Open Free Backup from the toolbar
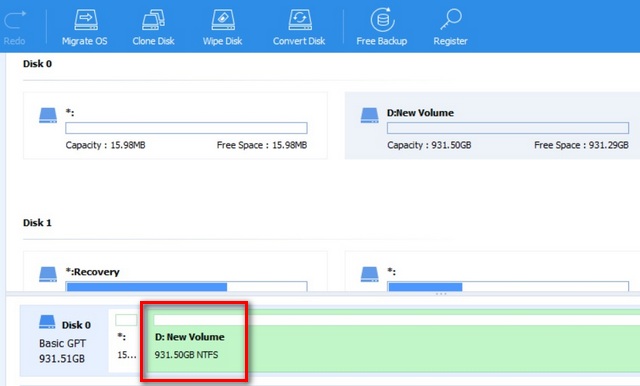The height and width of the screenshot is (386, 640). [x=382, y=20]
